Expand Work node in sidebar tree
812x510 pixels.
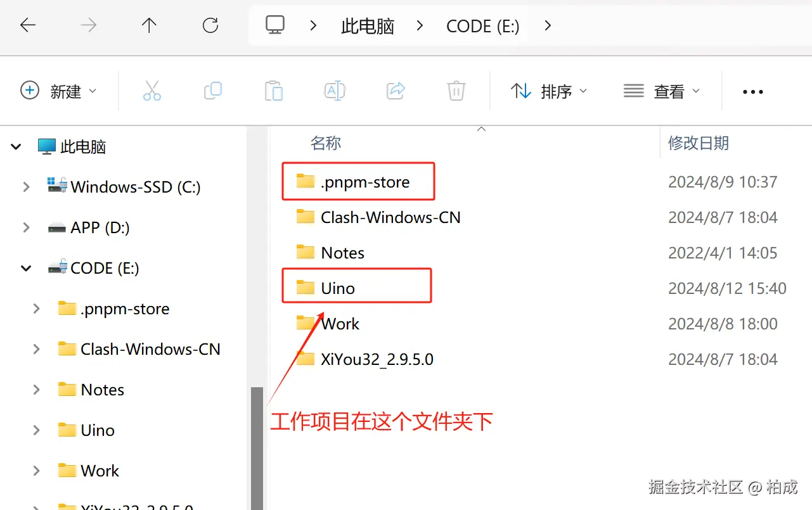[37, 471]
